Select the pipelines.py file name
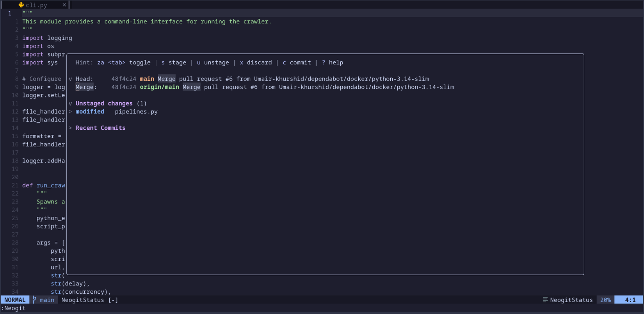Image resolution: width=644 pixels, height=314 pixels. [x=136, y=112]
